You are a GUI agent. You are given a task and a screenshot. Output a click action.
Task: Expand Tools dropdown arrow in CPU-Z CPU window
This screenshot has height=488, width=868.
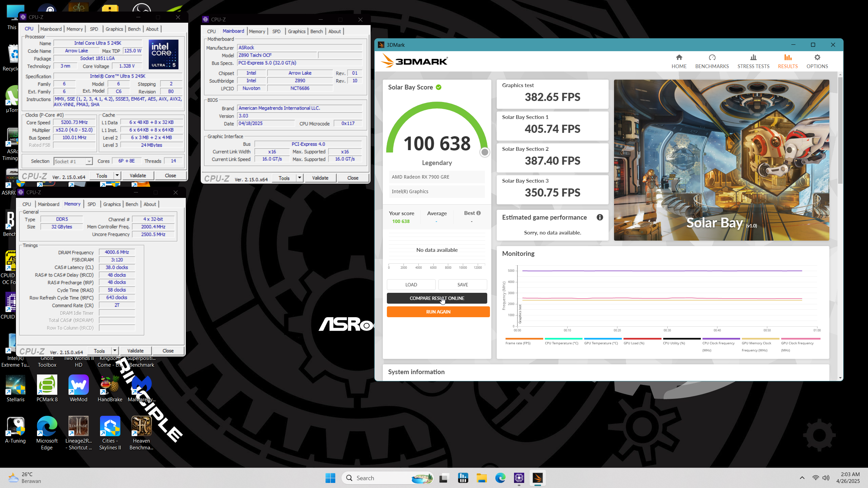click(117, 176)
